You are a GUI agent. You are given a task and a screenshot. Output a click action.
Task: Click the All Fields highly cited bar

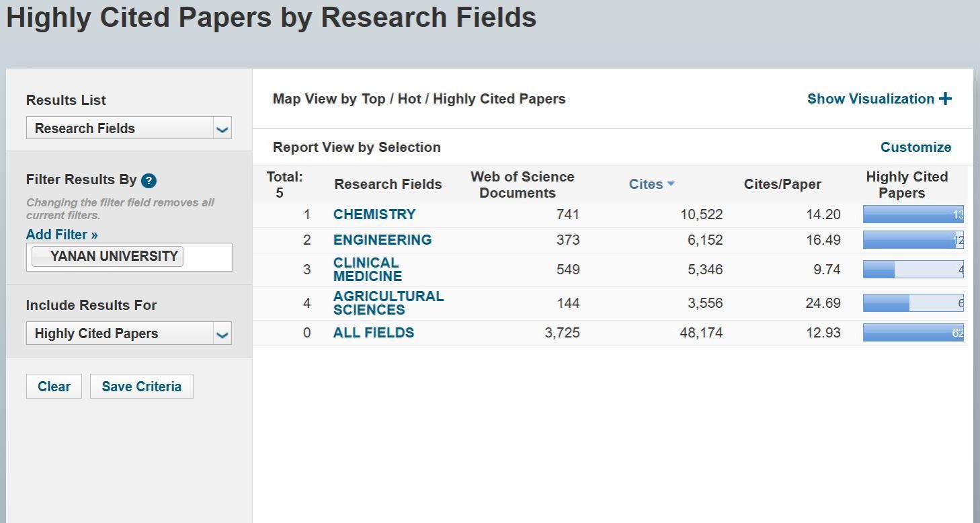click(x=913, y=333)
